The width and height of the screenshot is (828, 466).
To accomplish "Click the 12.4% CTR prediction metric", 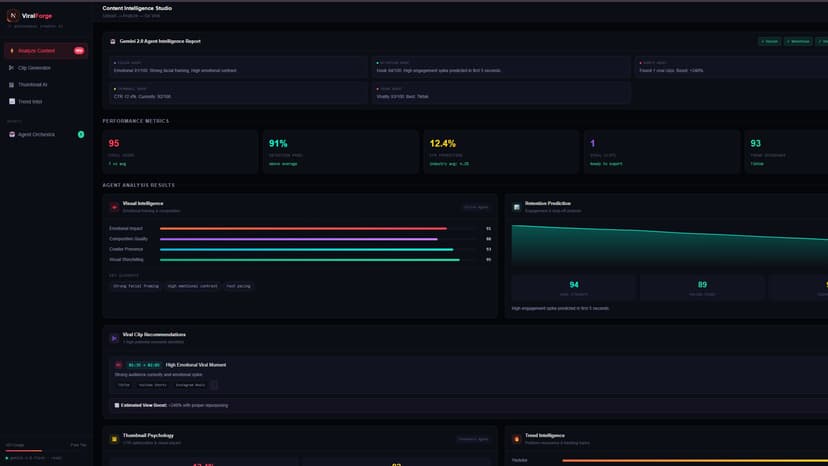I will (x=501, y=152).
